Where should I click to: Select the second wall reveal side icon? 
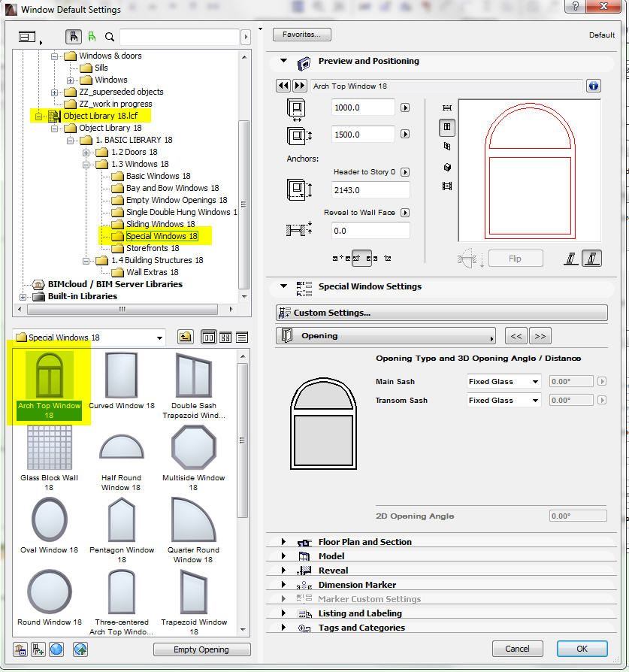coord(591,259)
